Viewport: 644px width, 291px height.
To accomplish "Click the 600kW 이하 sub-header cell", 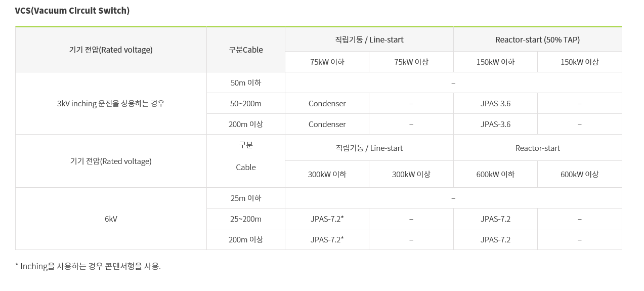I will [x=495, y=174].
